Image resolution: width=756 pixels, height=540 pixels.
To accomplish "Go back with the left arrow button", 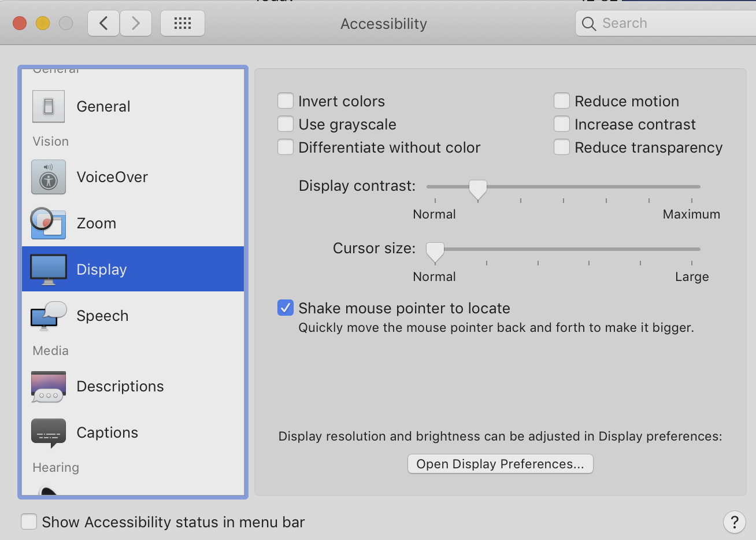I will pos(103,23).
